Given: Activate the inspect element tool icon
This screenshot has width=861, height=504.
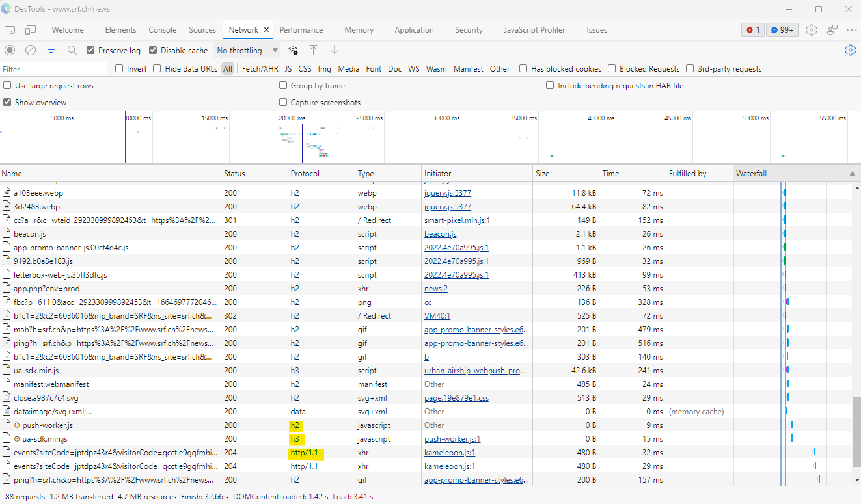Looking at the screenshot, I should point(10,30).
